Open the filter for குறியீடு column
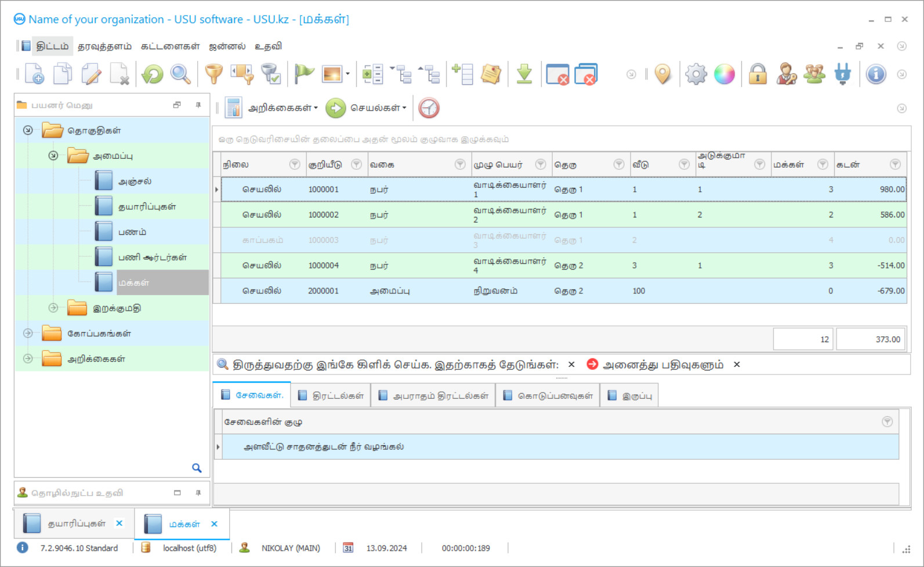Screen dimensions: 924x567 tap(357, 165)
